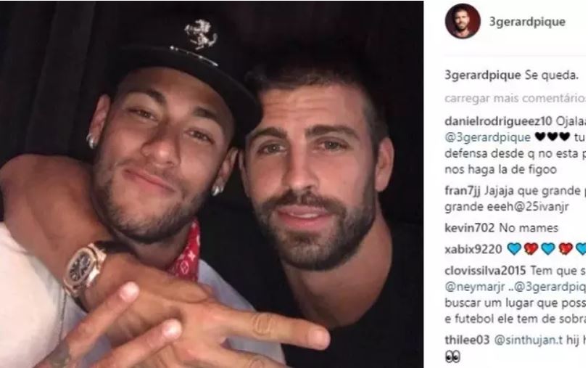The image size is (588, 368).
Task: Open the 3gerardpique profile avatar
Action: pos(463,21)
